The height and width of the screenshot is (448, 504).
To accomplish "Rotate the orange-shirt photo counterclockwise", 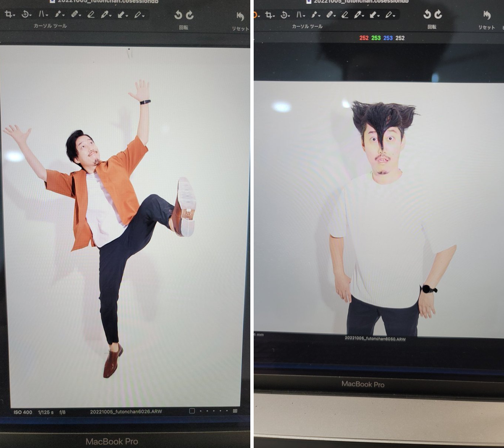I will [178, 15].
